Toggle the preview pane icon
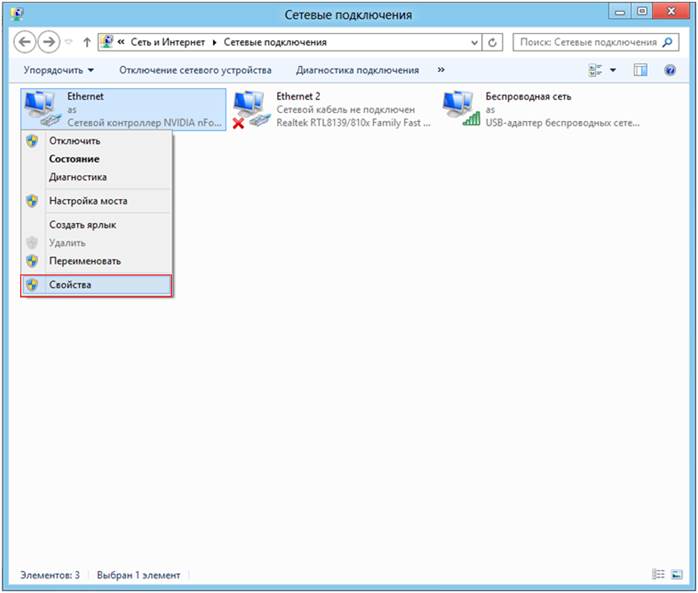Viewport: 698px width, 593px height. 640,70
